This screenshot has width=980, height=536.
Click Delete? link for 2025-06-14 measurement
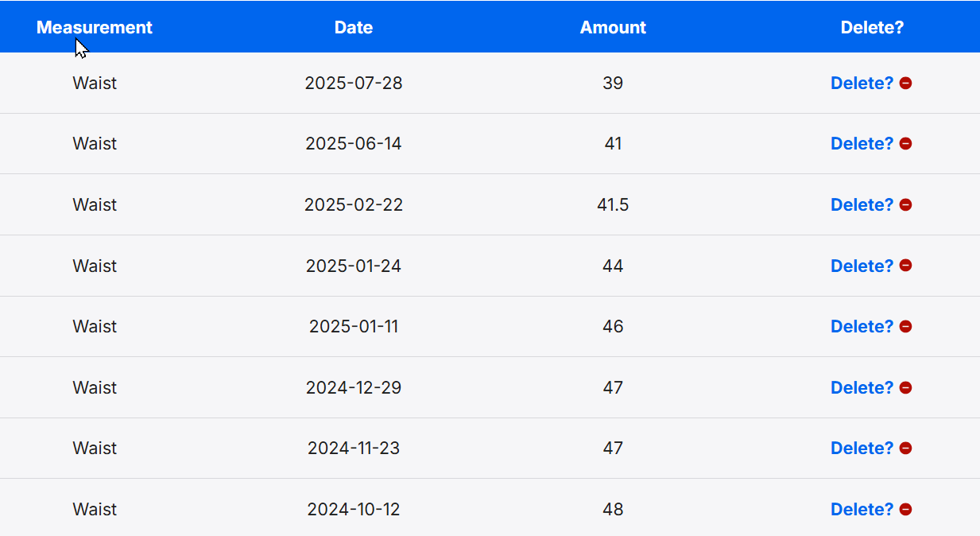tap(862, 144)
